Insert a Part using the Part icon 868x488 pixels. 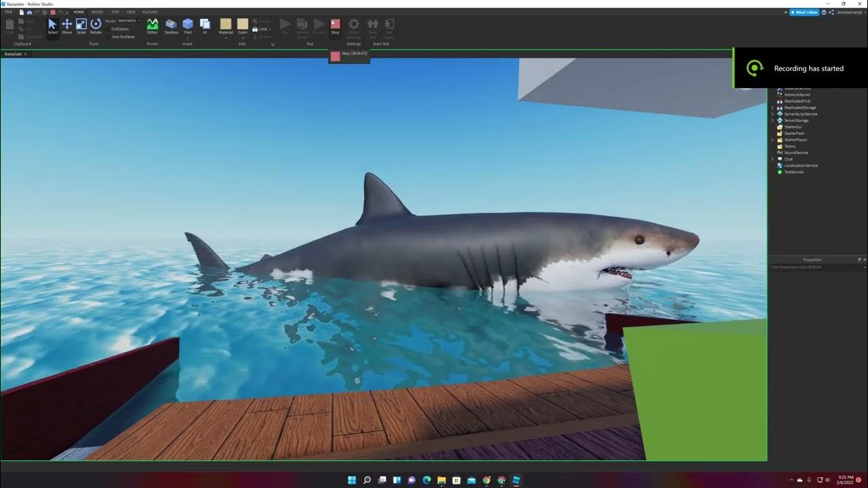pyautogui.click(x=188, y=24)
